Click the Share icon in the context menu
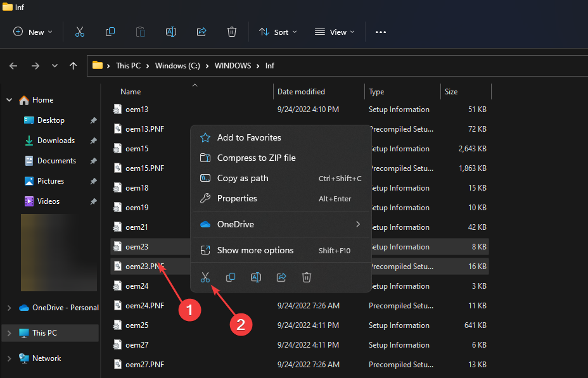Viewport: 588px width, 378px height. click(x=281, y=277)
